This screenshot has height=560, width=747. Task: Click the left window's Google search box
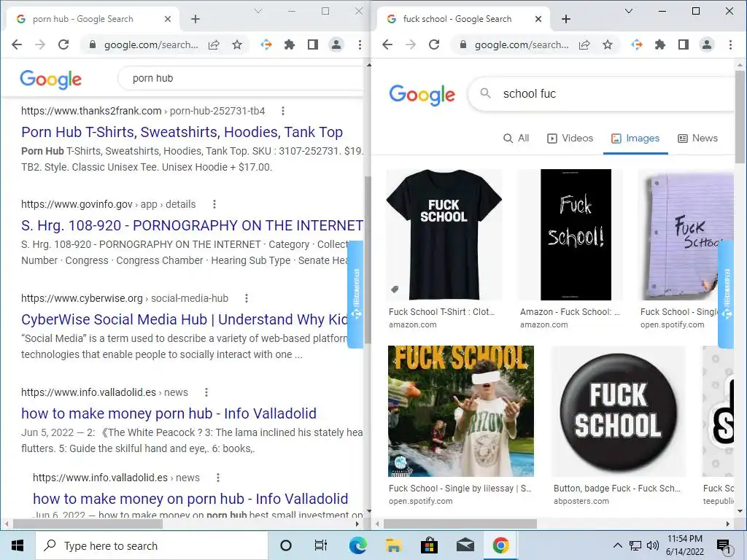tap(241, 78)
